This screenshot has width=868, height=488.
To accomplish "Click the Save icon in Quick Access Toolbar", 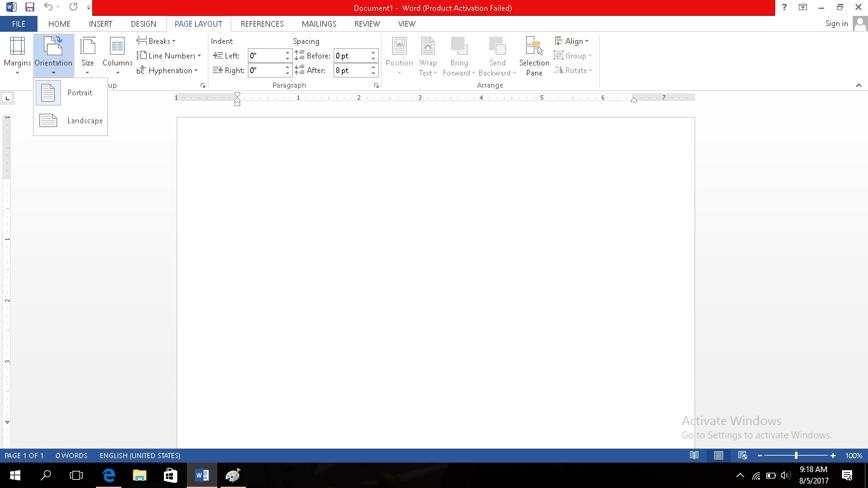I will (29, 8).
